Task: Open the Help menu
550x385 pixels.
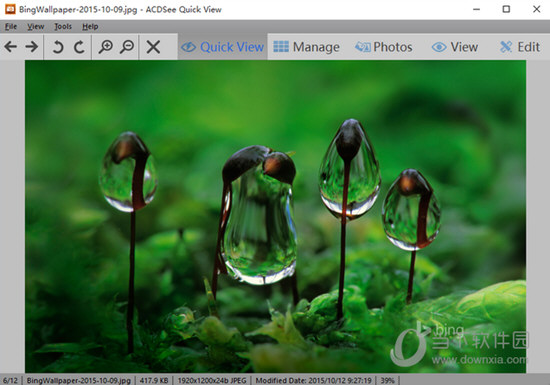Action: tap(90, 27)
